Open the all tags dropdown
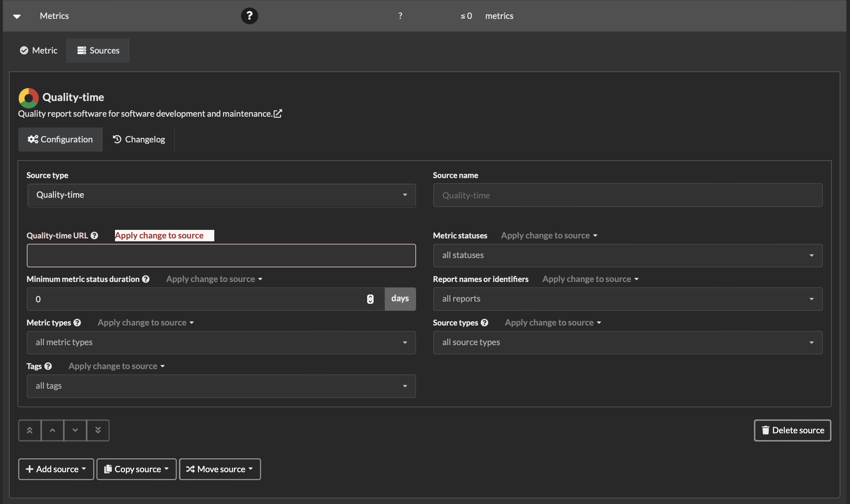The width and height of the screenshot is (850, 504). tap(221, 386)
